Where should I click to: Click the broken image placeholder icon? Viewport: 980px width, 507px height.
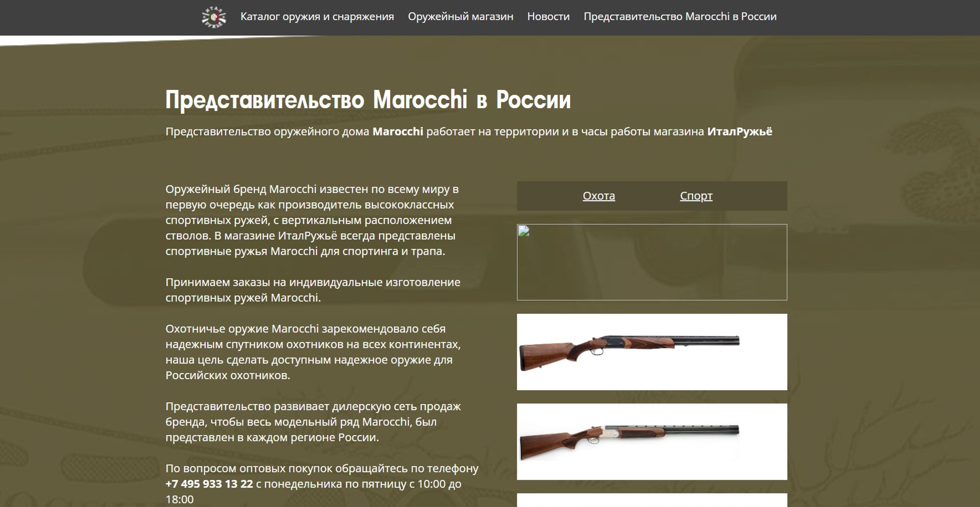point(525,231)
